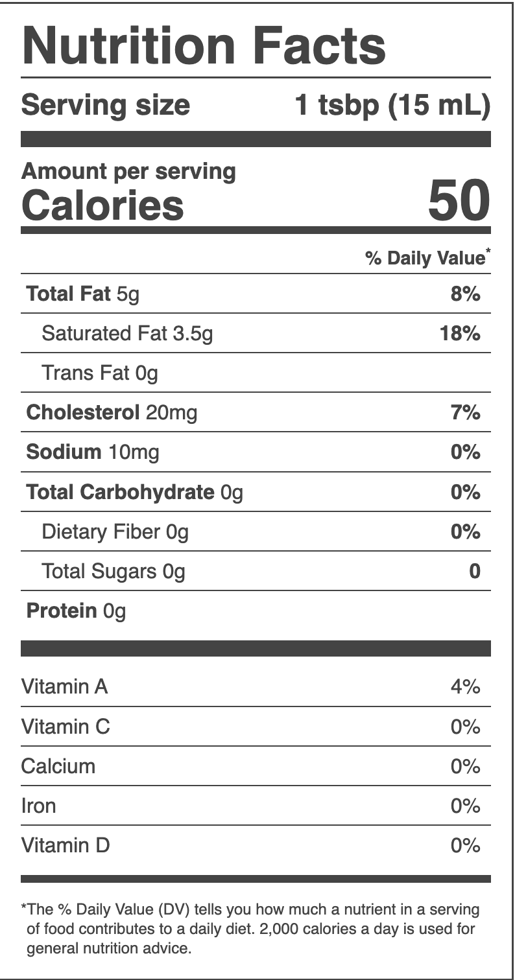Click the 7% Cholesterol daily value

click(465, 413)
